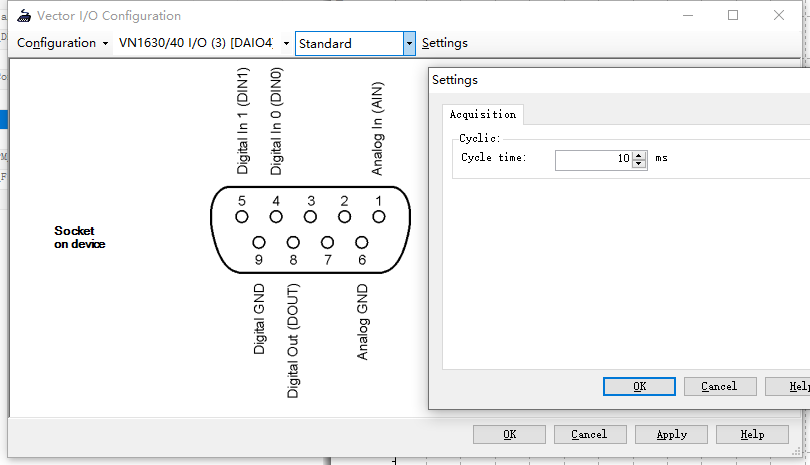810x465 pixels.
Task: Decrease cycle time with down spinner
Action: point(640,164)
